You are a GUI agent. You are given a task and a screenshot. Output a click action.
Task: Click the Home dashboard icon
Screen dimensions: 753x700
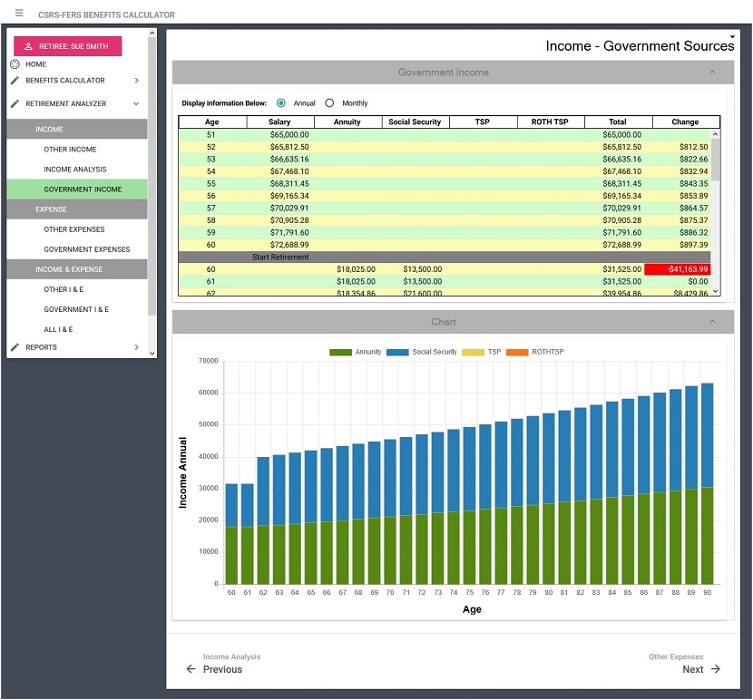pyautogui.click(x=15, y=63)
